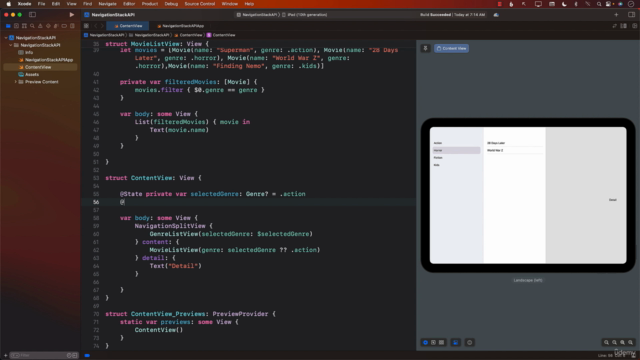
Task: Open the cloud status icon in toolbar
Action: click(496, 15)
